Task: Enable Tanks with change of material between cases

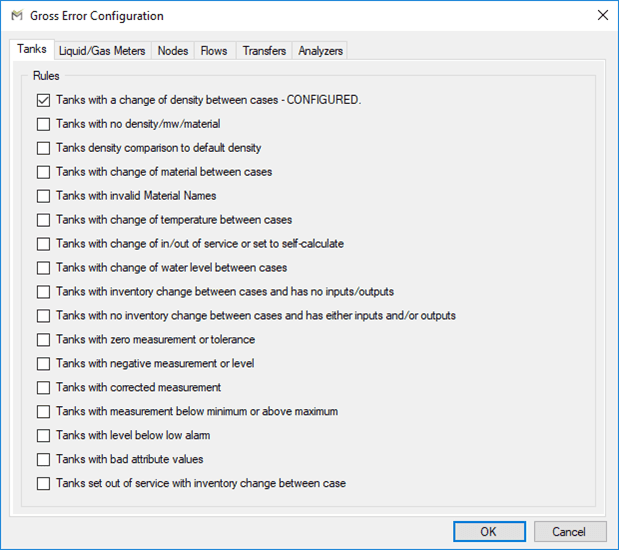Action: tap(43, 172)
